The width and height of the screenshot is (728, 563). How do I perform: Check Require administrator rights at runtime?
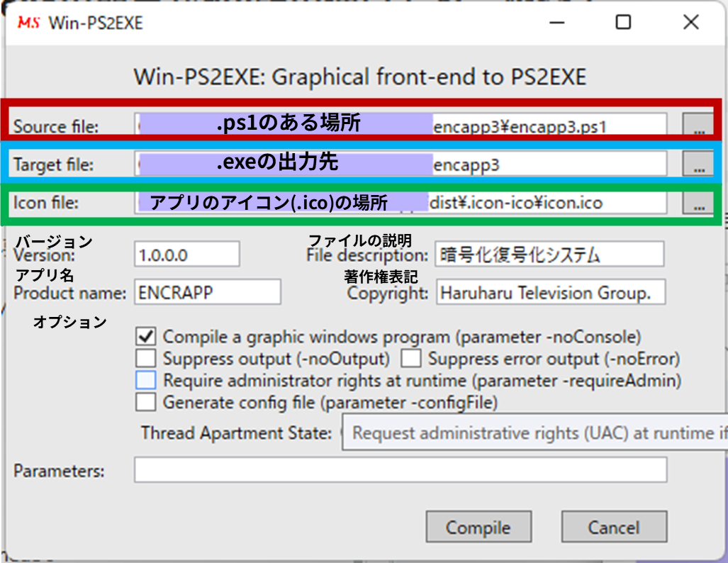pos(146,380)
